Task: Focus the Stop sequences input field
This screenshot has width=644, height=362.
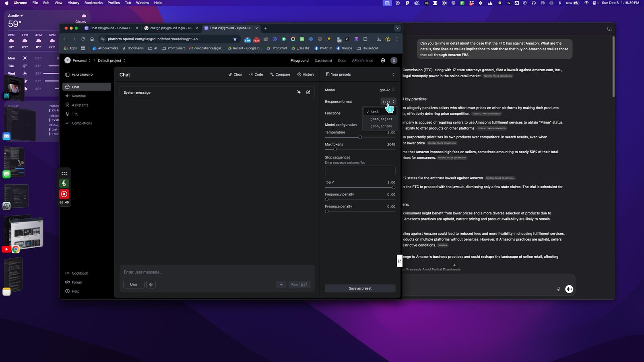Action: point(360,170)
